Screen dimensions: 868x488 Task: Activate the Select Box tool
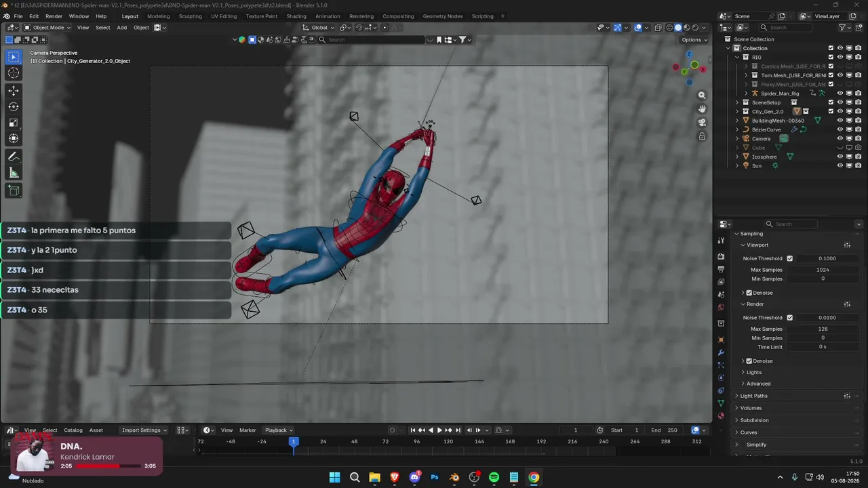click(14, 57)
